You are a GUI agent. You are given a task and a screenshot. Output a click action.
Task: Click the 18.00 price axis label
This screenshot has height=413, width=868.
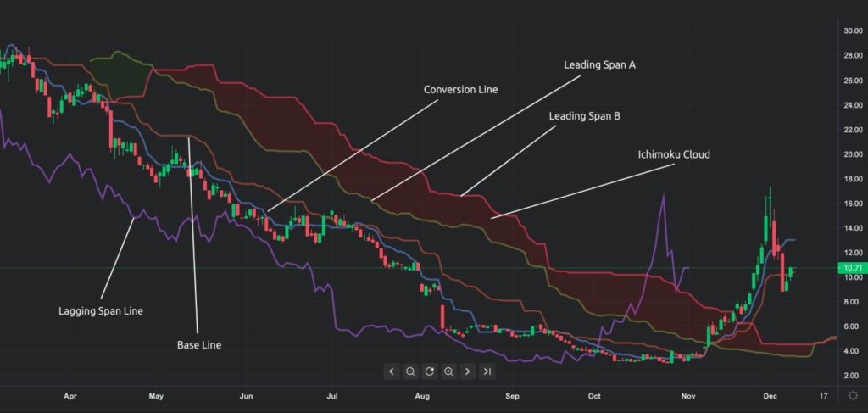(853, 179)
